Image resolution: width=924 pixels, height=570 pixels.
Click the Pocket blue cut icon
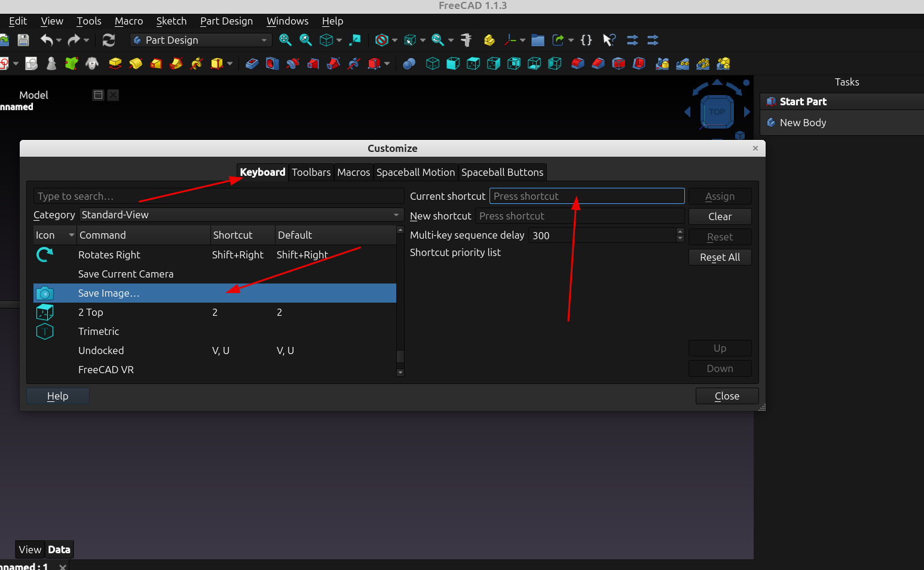click(252, 63)
